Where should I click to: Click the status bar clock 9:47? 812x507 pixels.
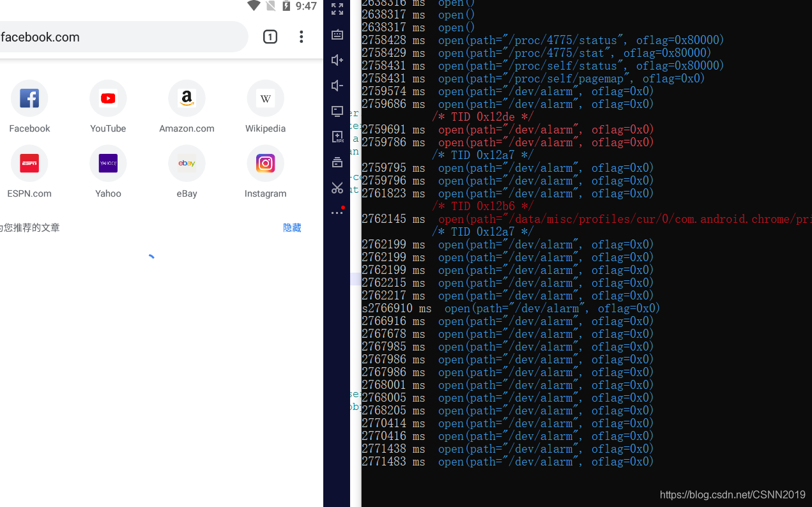click(x=306, y=6)
